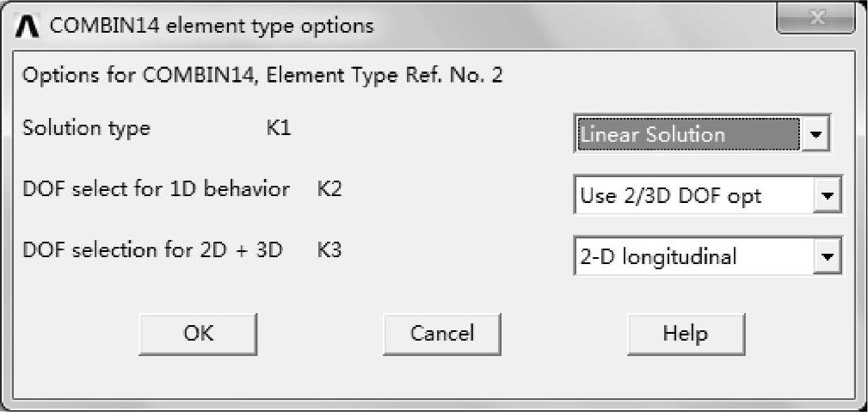Screen dimensions: 868x412
Task: Click the 'DOF select for 1D behavior' label
Action: [156, 189]
